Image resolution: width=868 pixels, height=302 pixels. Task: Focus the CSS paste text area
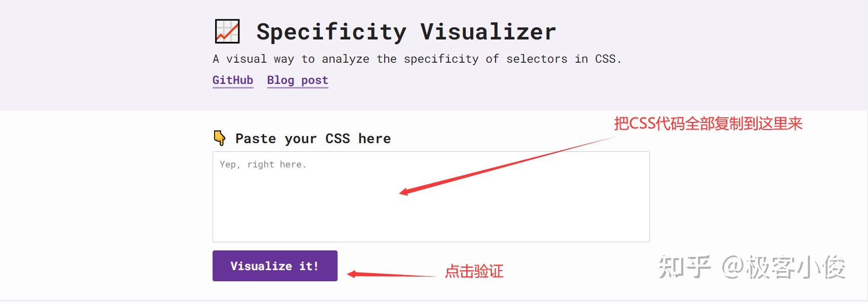(x=430, y=212)
